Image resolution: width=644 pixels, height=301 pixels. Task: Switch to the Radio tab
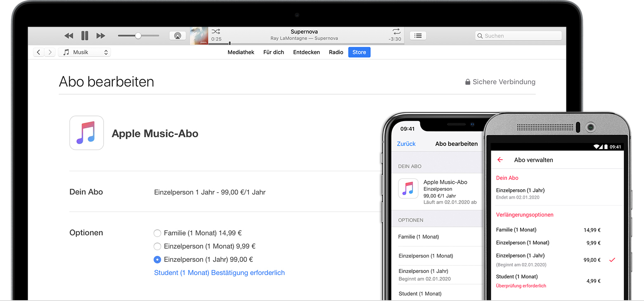pyautogui.click(x=336, y=52)
